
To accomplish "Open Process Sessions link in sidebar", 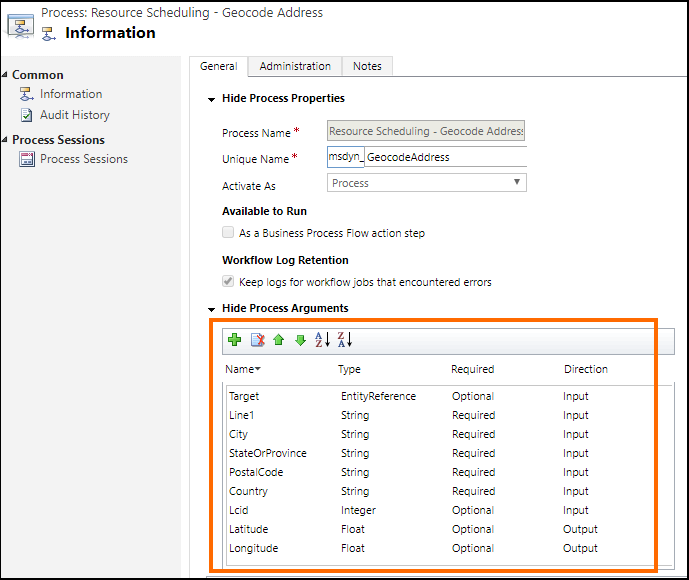I will pos(84,159).
